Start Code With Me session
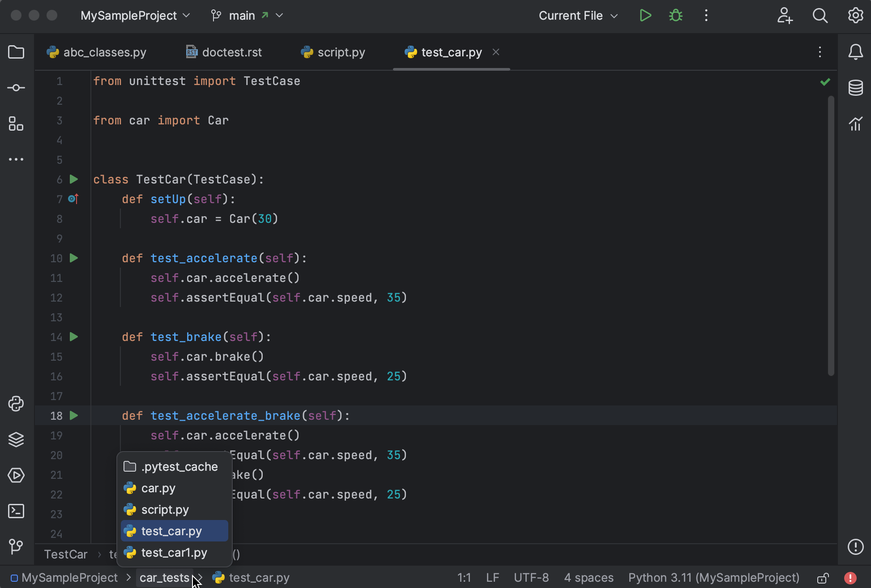871x588 pixels. (785, 15)
